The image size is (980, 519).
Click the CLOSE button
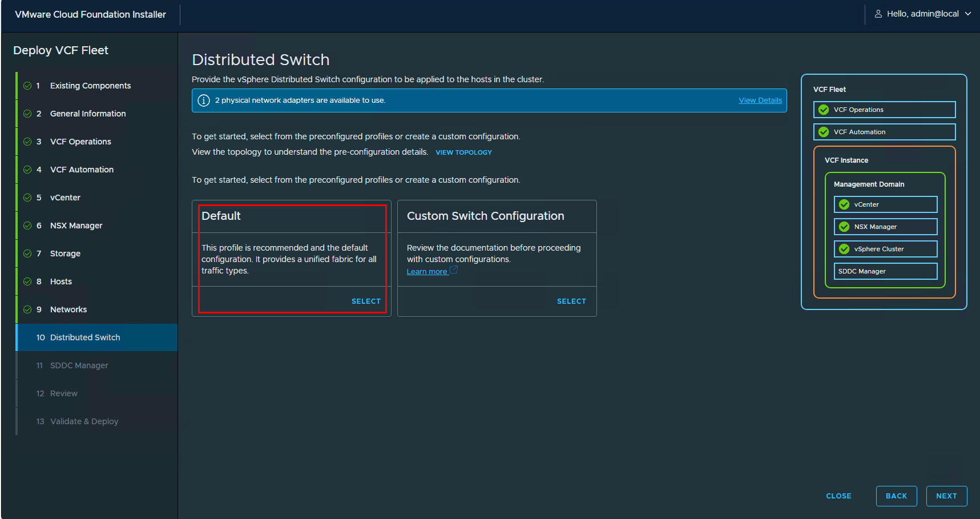[x=838, y=496]
